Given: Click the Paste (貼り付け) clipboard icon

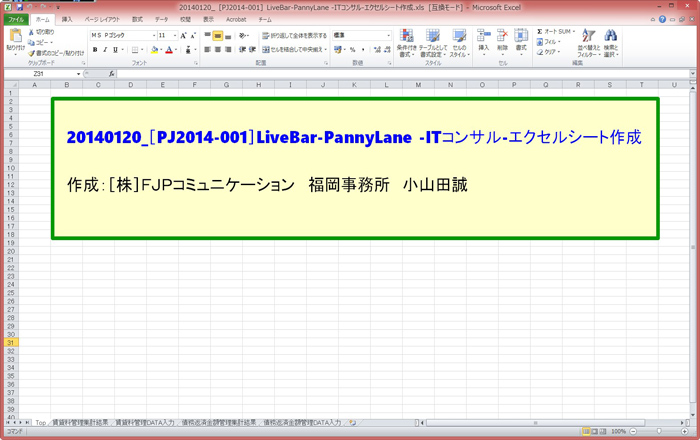Looking at the screenshot, I should pyautogui.click(x=15, y=36).
